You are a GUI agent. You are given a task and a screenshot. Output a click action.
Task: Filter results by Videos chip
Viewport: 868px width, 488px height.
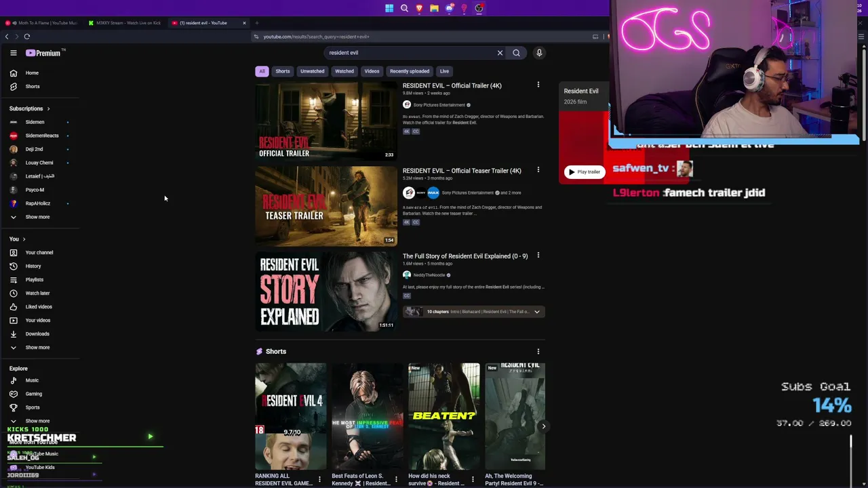coord(372,71)
